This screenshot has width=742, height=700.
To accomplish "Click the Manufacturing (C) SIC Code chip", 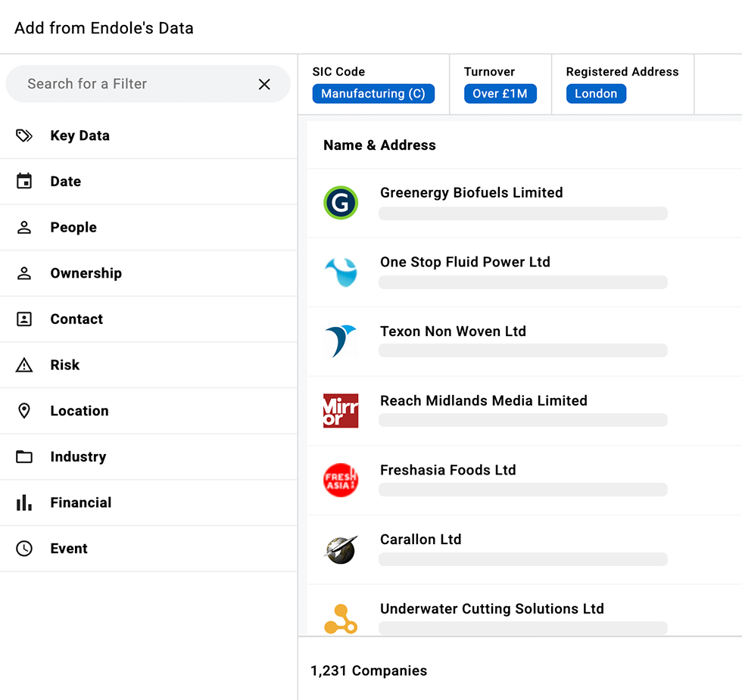I will click(x=373, y=94).
